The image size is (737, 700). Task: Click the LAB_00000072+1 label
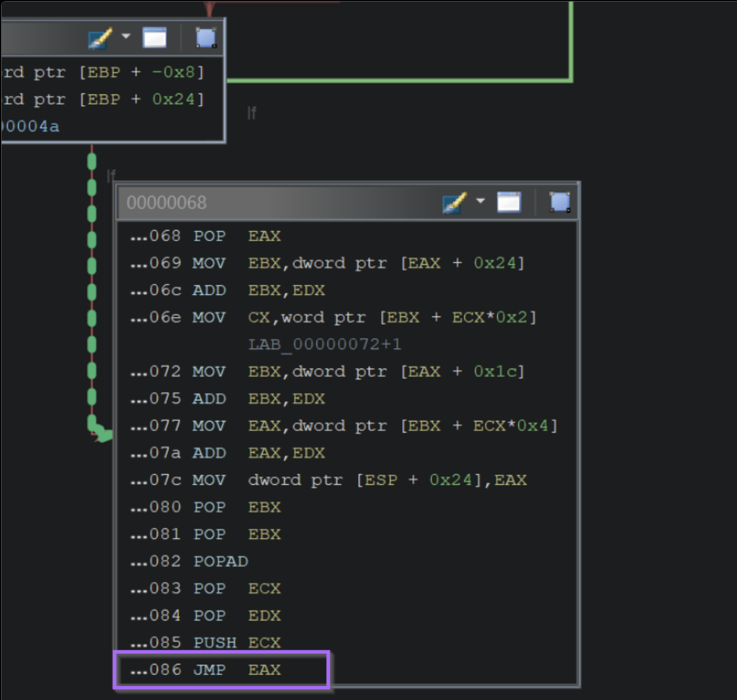coord(324,344)
